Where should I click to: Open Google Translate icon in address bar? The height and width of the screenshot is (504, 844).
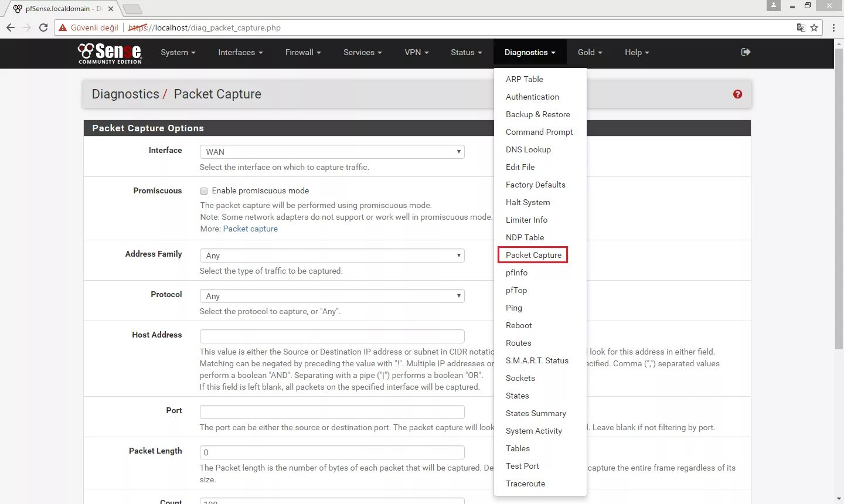pyautogui.click(x=801, y=28)
